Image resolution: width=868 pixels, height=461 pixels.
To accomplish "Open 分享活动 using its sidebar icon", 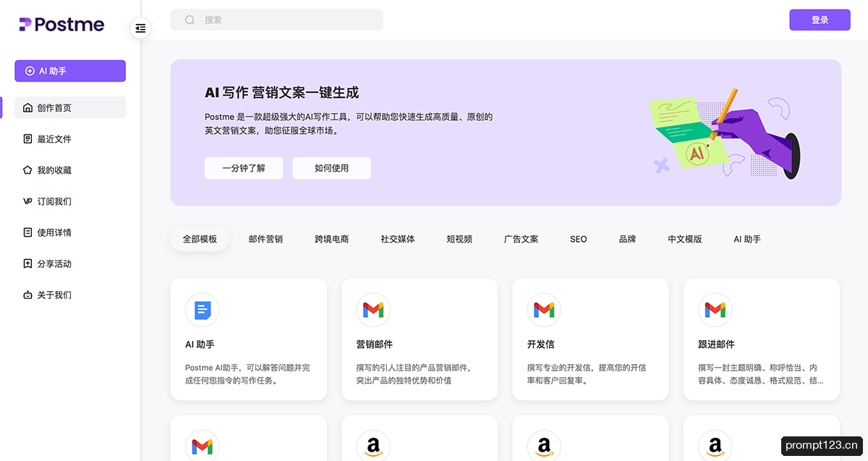I will (x=28, y=263).
